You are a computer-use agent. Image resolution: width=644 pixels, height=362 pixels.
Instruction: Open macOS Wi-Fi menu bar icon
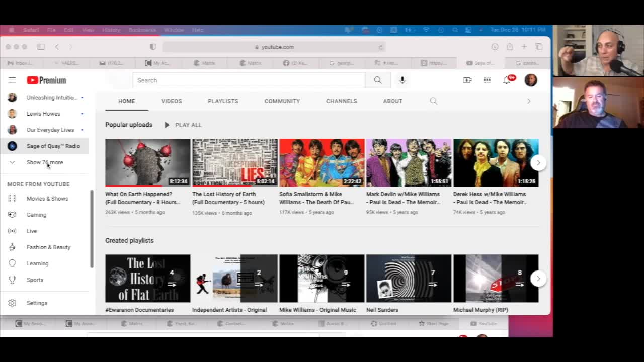[426, 30]
